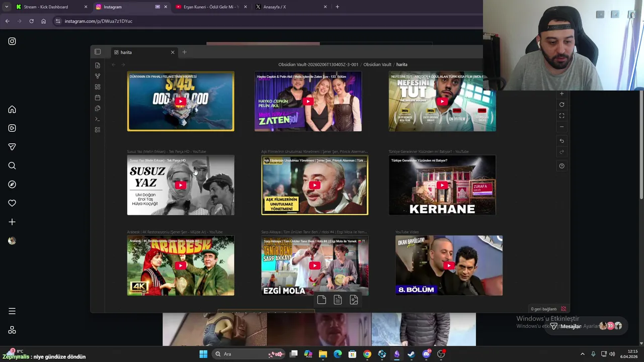Go to browser home page
This screenshot has width=644, height=362.
point(43,21)
